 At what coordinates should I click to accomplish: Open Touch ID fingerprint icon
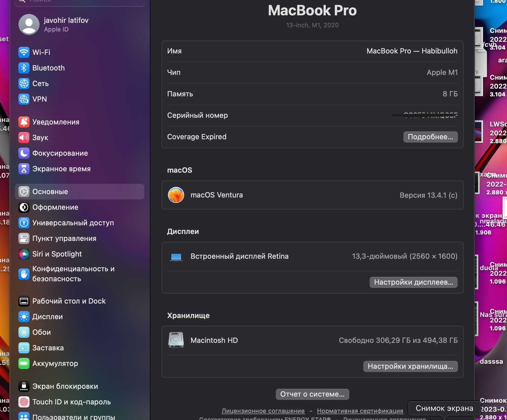[x=24, y=402]
